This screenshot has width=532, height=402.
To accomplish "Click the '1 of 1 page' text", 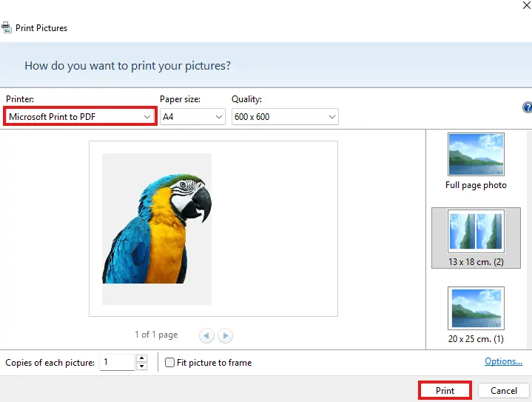I will (x=156, y=335).
